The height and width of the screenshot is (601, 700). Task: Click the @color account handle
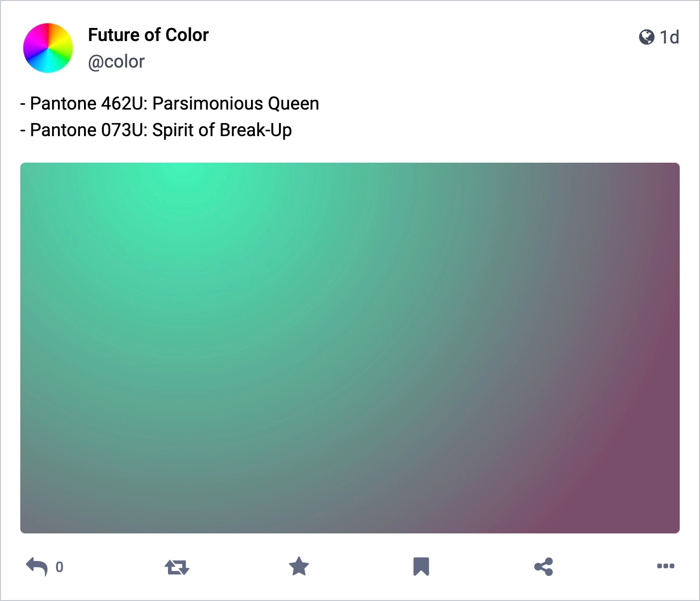116,61
